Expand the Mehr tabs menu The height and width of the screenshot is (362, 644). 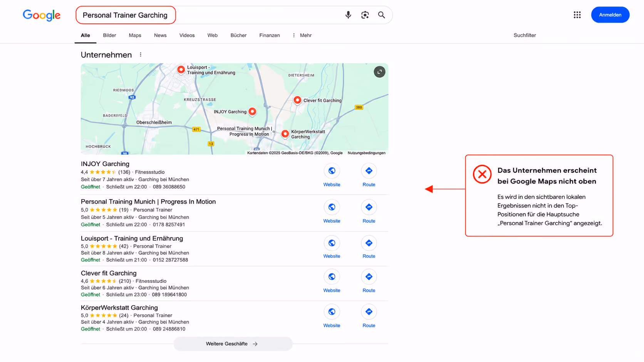tap(302, 35)
